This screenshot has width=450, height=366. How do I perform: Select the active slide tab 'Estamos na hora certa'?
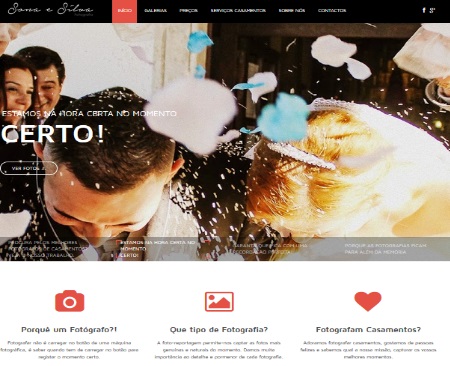157,249
